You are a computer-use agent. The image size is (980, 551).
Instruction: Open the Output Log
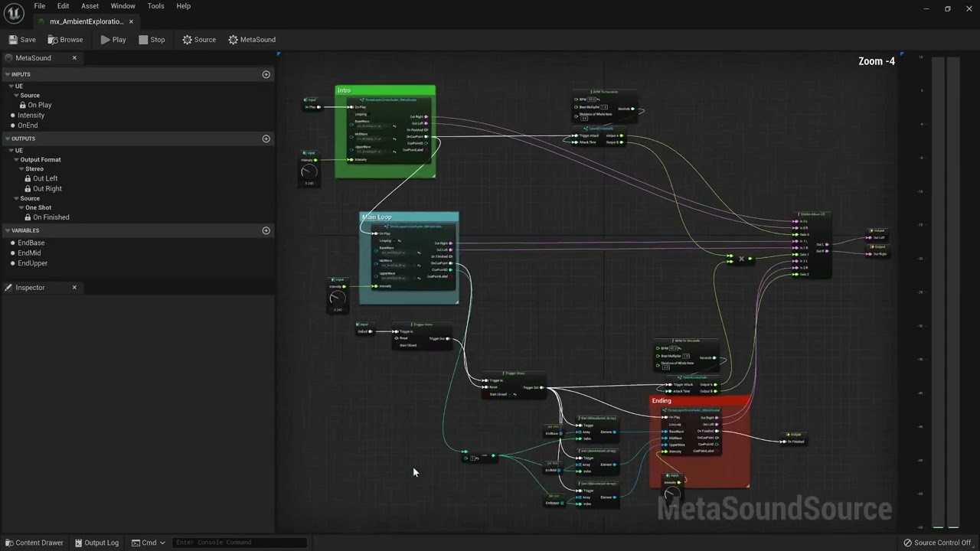(x=96, y=543)
